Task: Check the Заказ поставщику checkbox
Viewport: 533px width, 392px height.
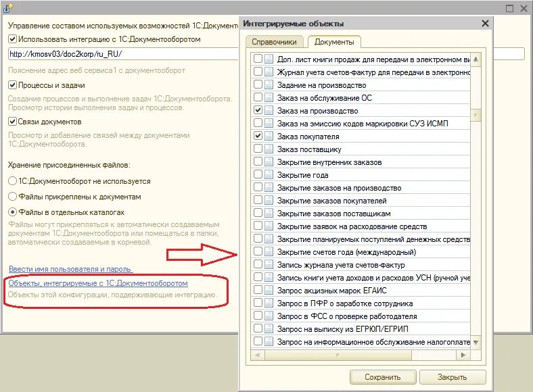Action: (x=258, y=149)
